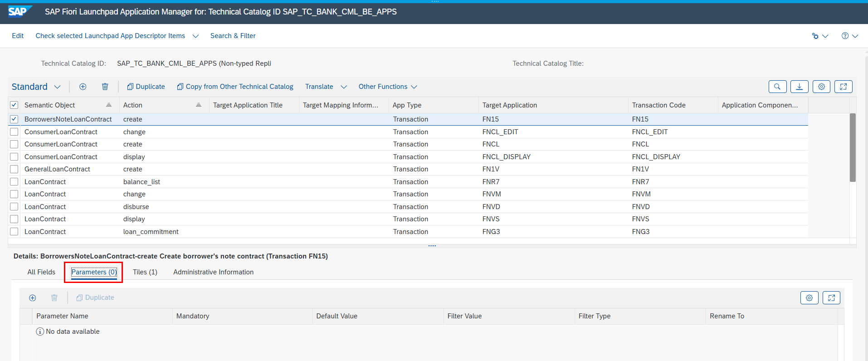868x361 pixels.
Task: Click the sort indicator on the Semantic Object column
Action: [x=109, y=105]
